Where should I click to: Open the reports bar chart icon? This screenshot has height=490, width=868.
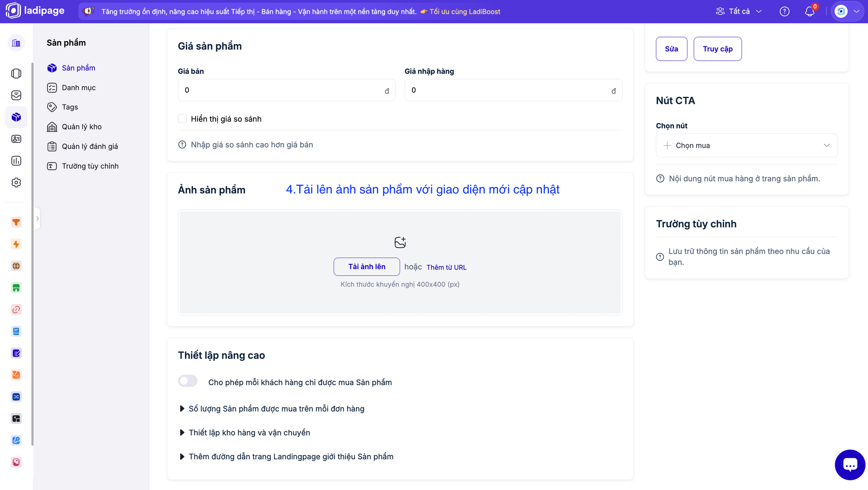point(16,161)
